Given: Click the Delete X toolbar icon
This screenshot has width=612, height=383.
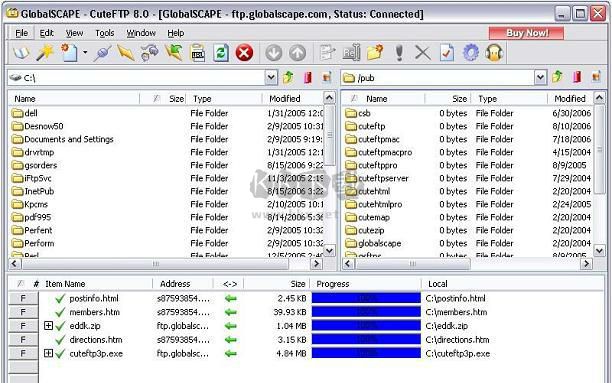Looking at the screenshot, I should [422, 53].
